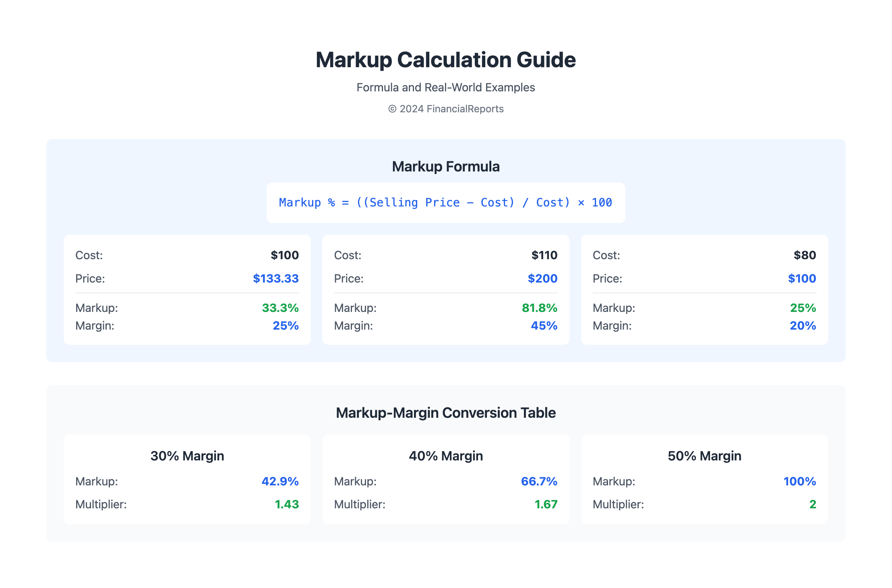Click the 81.8% markup value

(x=539, y=308)
